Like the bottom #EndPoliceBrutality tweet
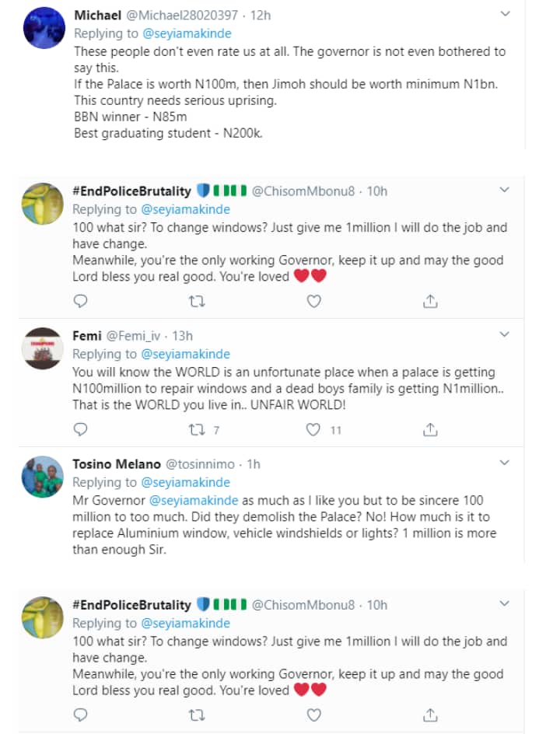This screenshot has height=734, width=560. coord(313,715)
